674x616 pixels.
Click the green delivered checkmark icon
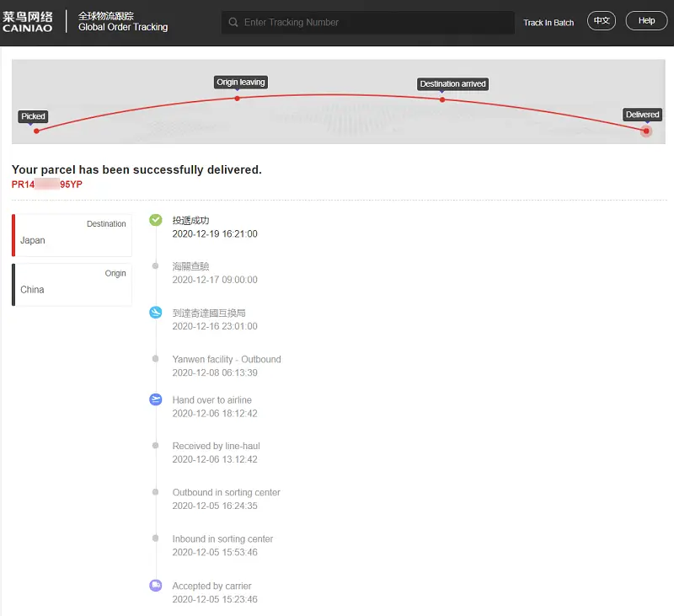[155, 220]
